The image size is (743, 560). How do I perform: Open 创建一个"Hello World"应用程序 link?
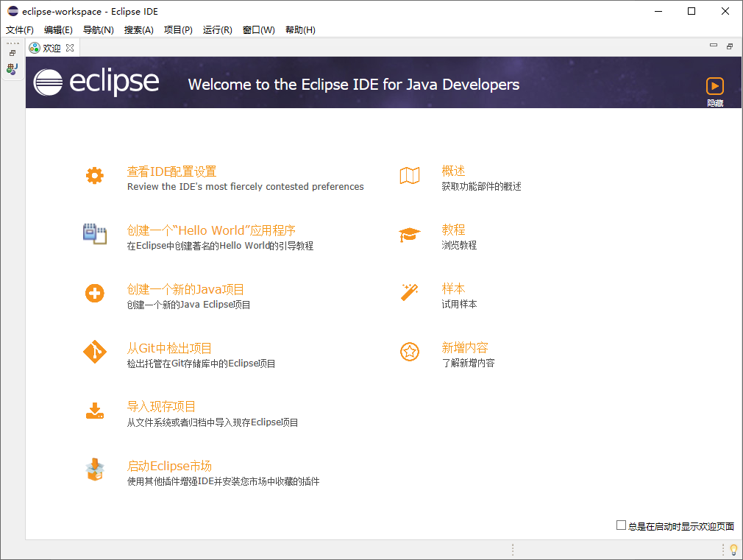click(x=211, y=230)
